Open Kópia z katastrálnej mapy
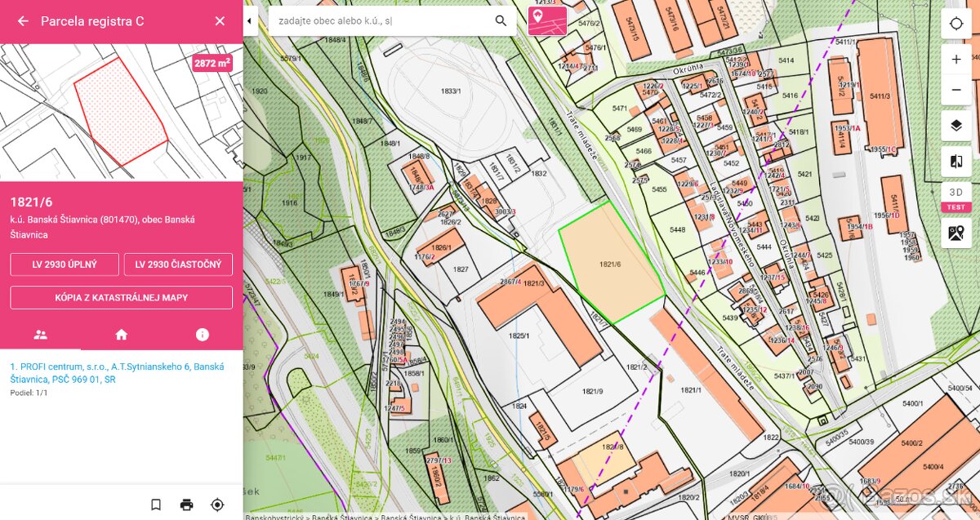Image resolution: width=980 pixels, height=520 pixels. (x=121, y=297)
